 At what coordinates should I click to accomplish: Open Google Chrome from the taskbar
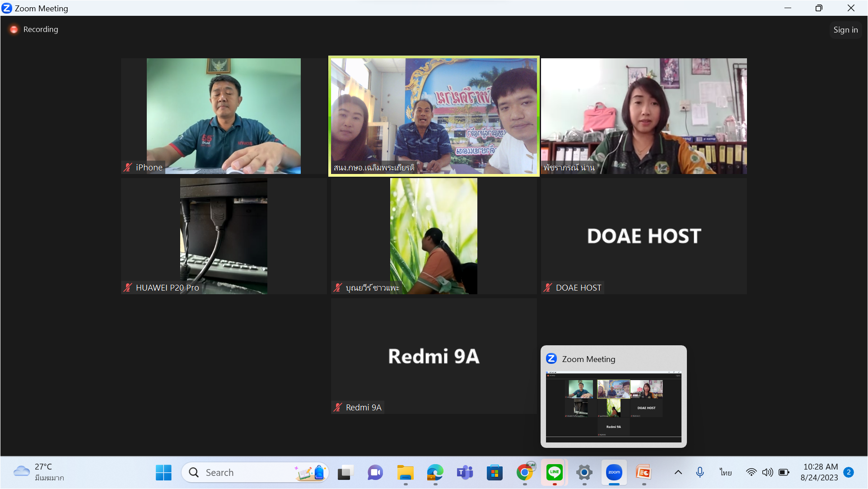tap(524, 473)
